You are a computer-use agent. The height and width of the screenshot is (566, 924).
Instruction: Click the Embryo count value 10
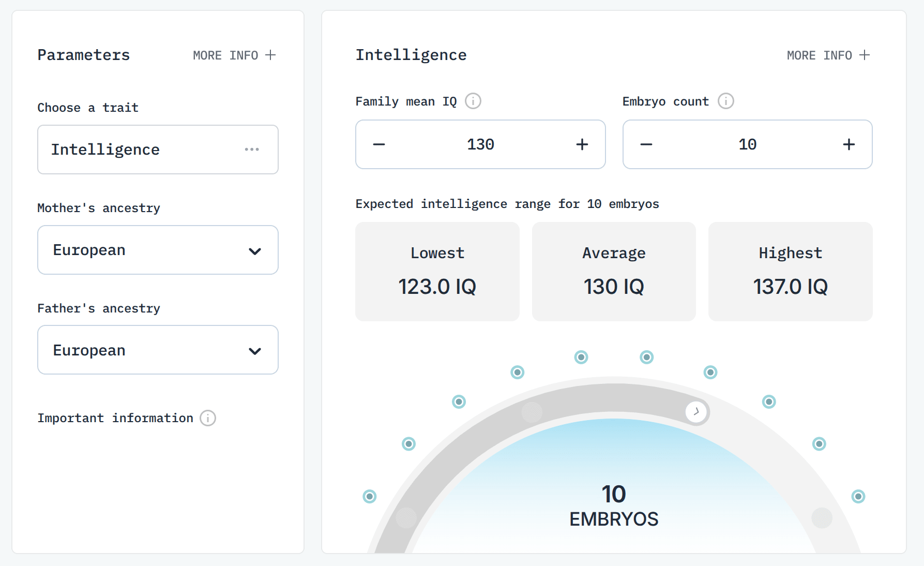tap(748, 144)
